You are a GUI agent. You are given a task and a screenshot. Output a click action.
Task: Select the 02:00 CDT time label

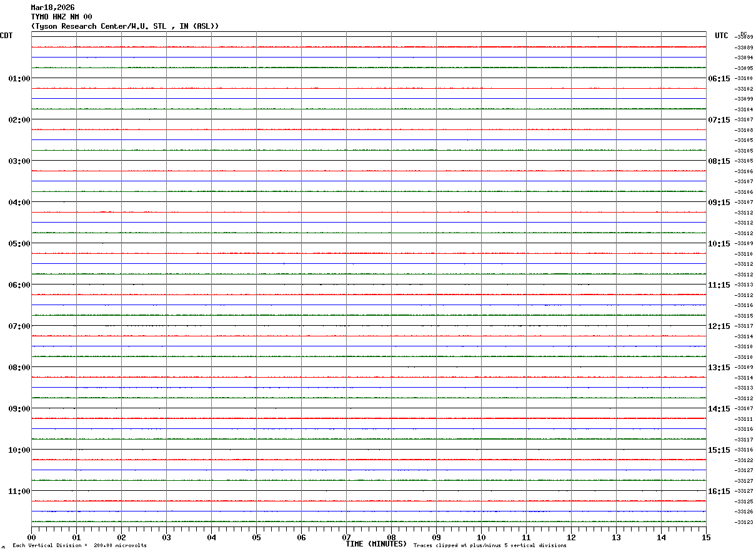point(19,120)
